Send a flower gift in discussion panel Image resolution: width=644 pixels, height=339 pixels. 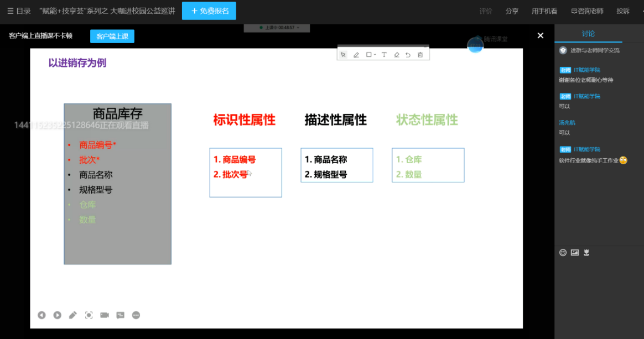point(586,253)
